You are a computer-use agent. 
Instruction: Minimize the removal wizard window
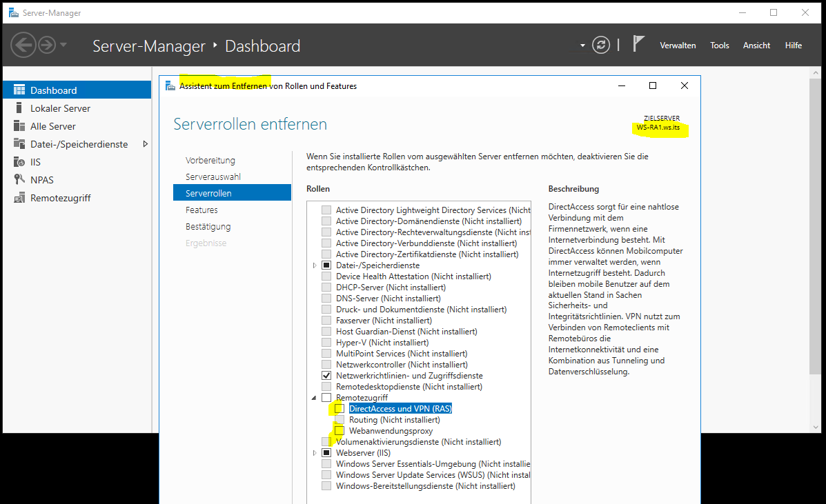[622, 85]
